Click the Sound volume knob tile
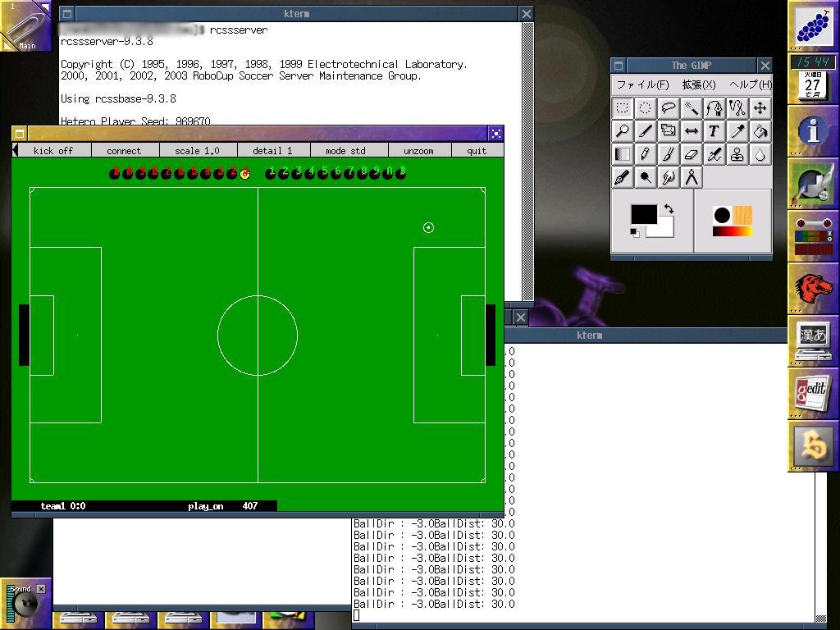Viewport: 840px width, 630px height. pyautogui.click(x=25, y=605)
